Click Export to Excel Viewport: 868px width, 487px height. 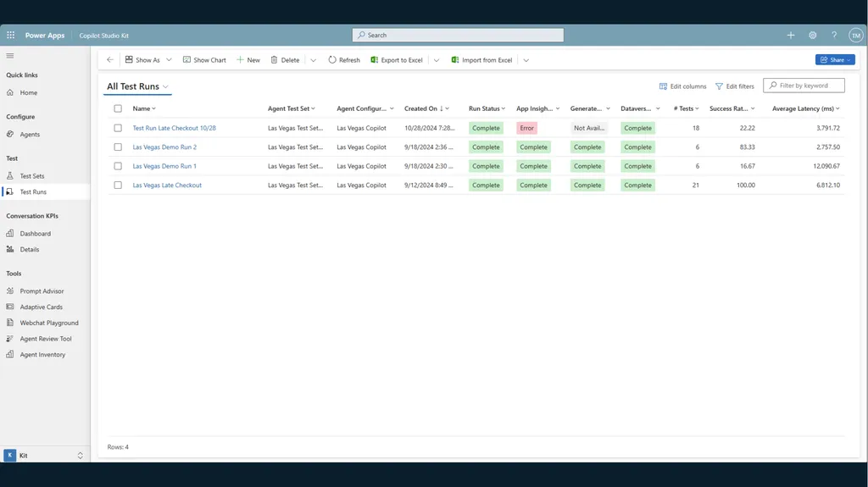click(x=397, y=60)
